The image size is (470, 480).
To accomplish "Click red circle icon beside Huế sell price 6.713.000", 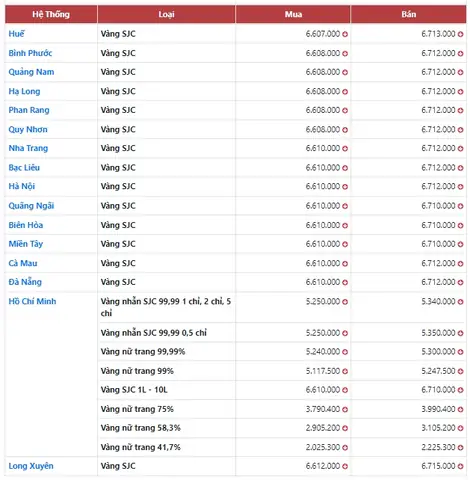I will [460, 34].
